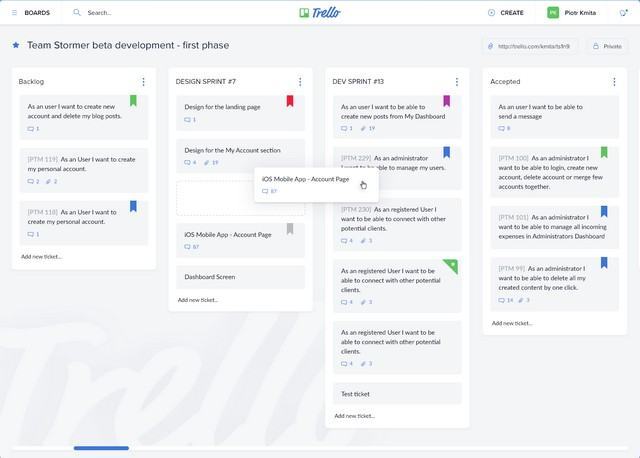Focus the Search input field

tap(99, 13)
